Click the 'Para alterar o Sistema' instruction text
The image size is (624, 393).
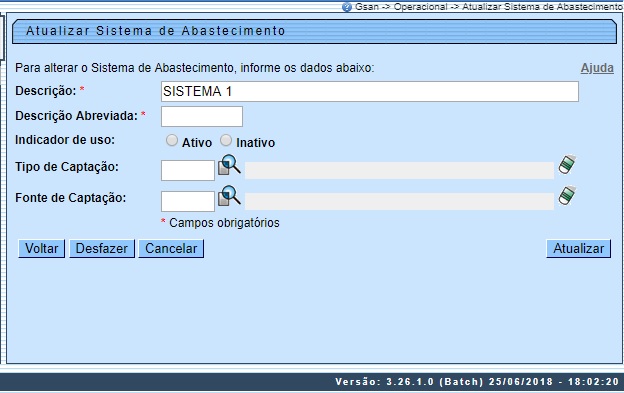pos(195,68)
